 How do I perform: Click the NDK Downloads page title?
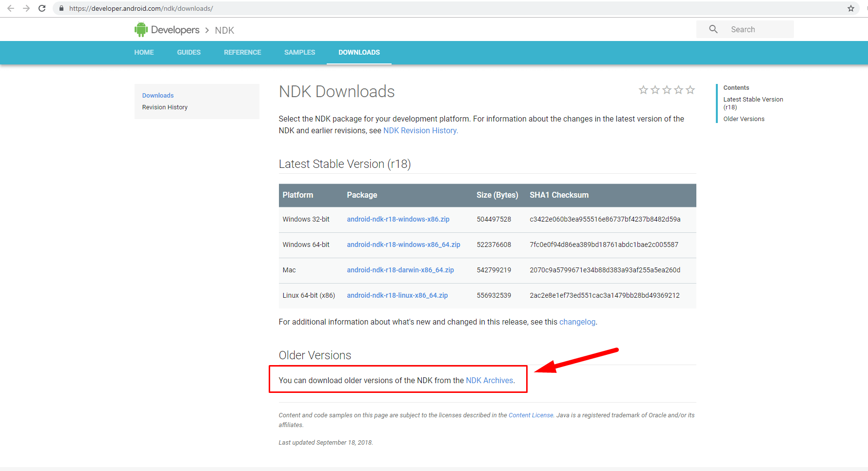tap(336, 91)
